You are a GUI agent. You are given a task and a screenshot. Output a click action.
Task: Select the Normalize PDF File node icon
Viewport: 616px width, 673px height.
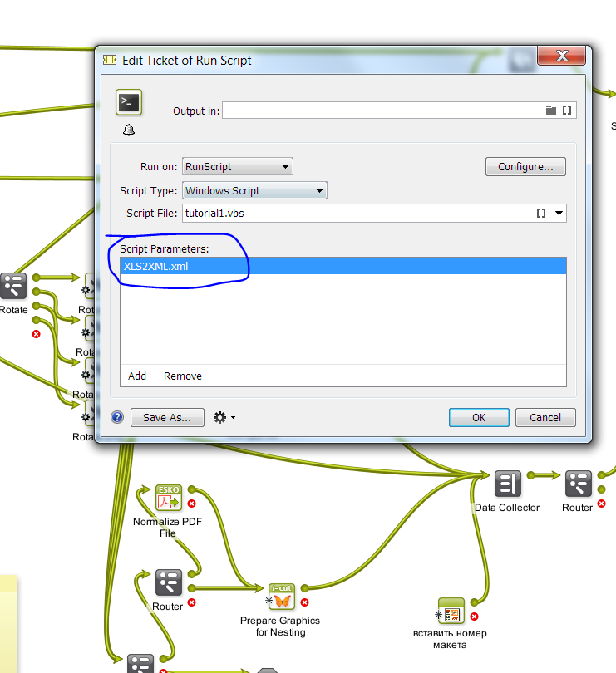point(169,498)
